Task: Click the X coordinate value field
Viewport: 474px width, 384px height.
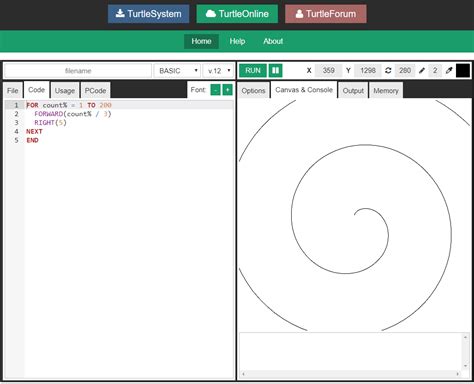Action: click(x=328, y=70)
